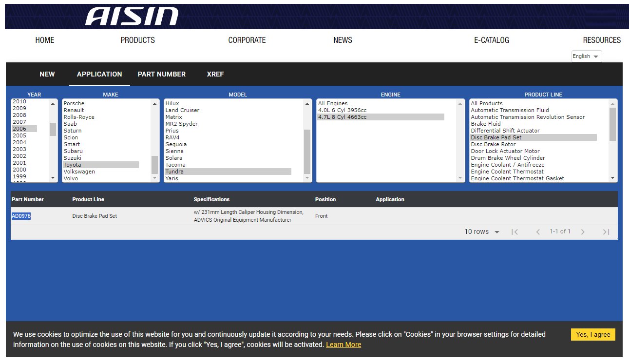The image size is (629, 364).
Task: Select Brake Fluid product line
Action: pos(486,124)
